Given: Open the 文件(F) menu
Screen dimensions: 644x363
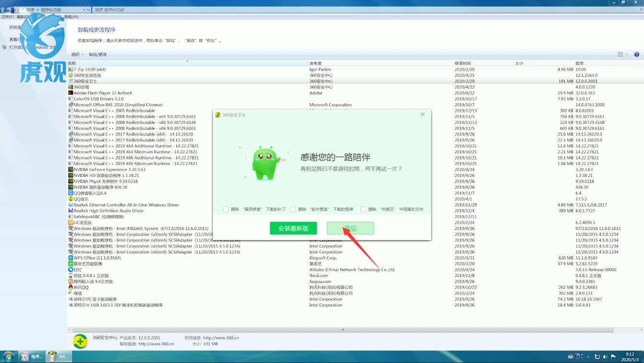Looking at the screenshot, I should 8,17.
